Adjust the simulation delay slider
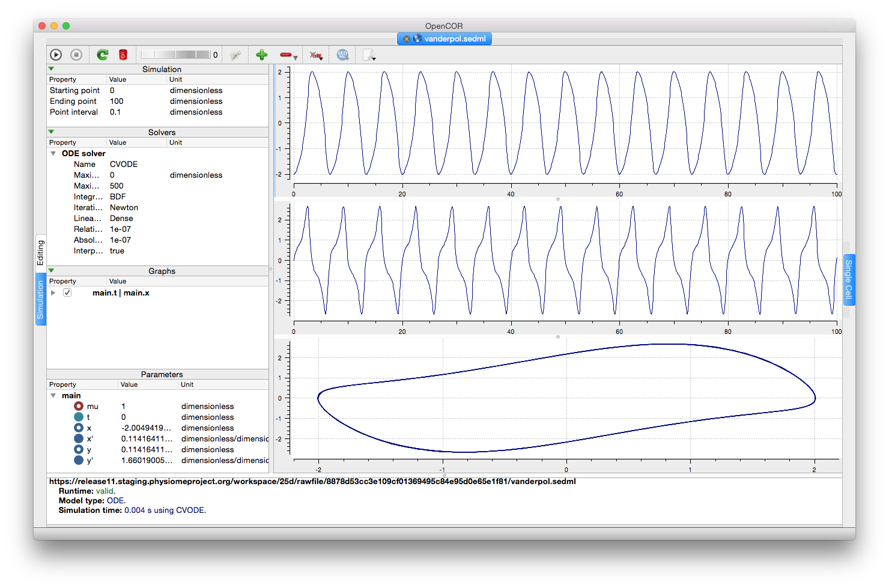 coord(175,55)
